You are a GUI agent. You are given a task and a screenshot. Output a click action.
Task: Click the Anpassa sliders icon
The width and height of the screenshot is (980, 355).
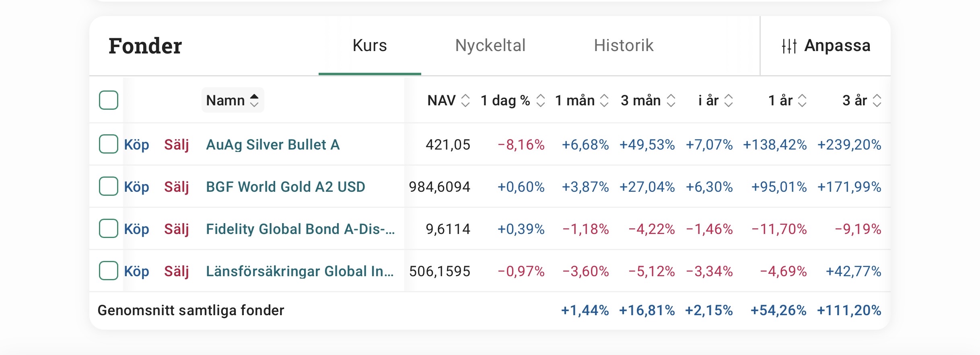789,46
